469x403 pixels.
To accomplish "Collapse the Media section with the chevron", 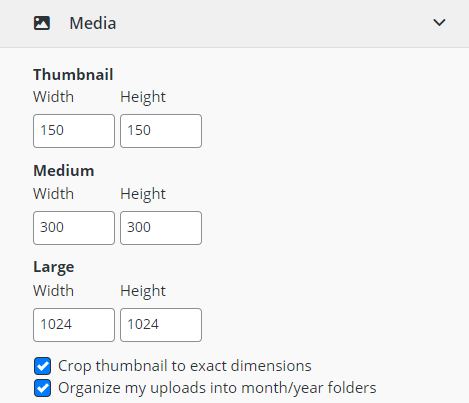I will pyautogui.click(x=439, y=23).
